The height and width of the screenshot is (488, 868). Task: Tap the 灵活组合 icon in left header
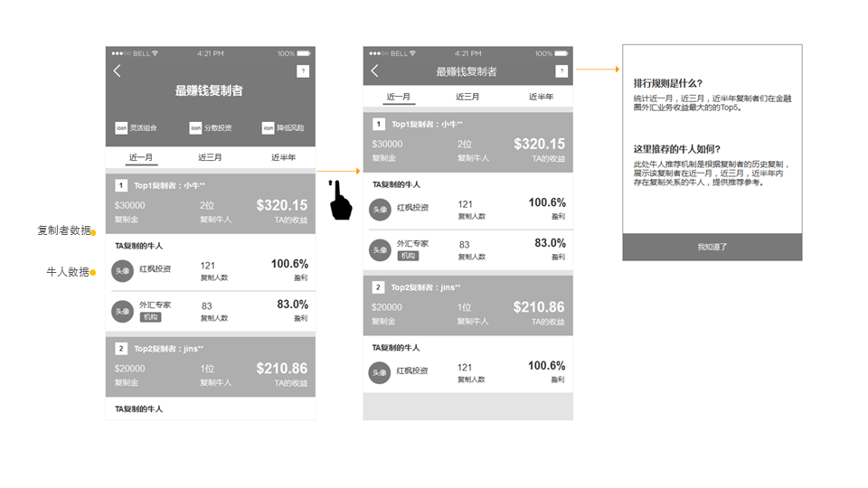click(x=121, y=127)
